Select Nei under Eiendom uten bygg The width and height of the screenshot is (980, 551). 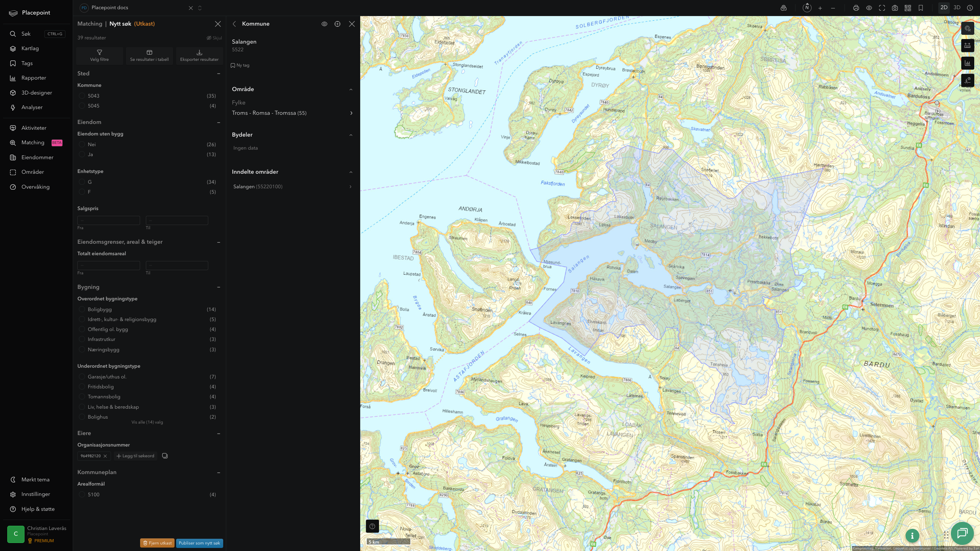[x=82, y=145]
